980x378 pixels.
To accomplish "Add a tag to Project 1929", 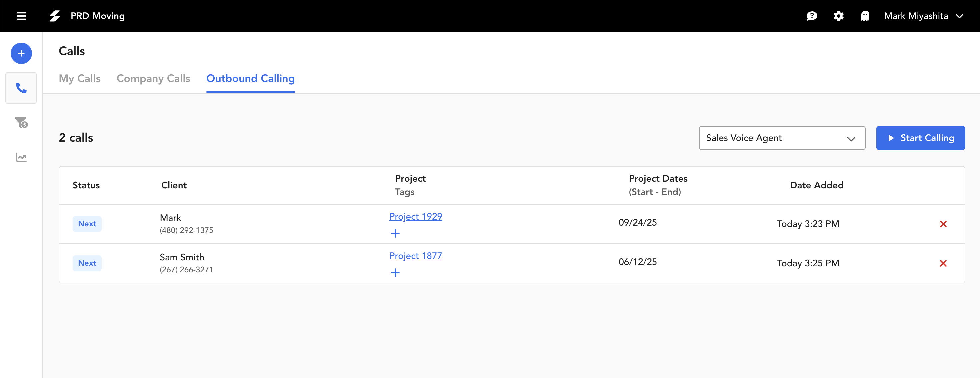I will pos(395,233).
